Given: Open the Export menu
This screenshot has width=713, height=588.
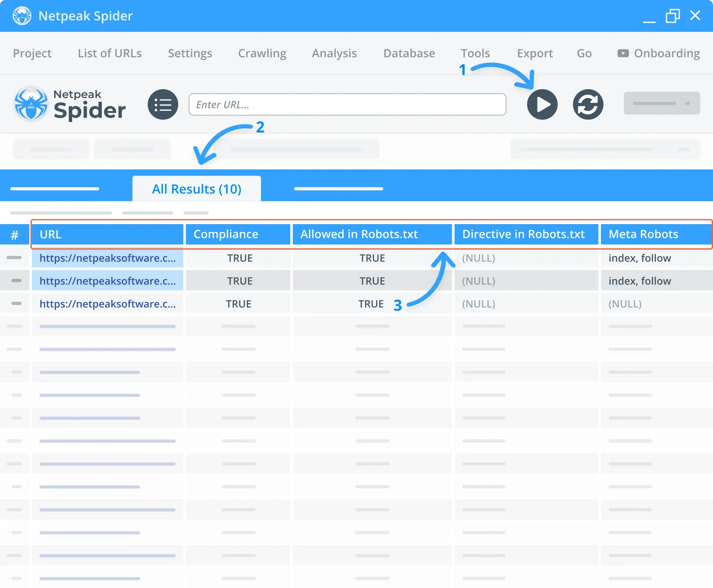Looking at the screenshot, I should click(x=535, y=53).
